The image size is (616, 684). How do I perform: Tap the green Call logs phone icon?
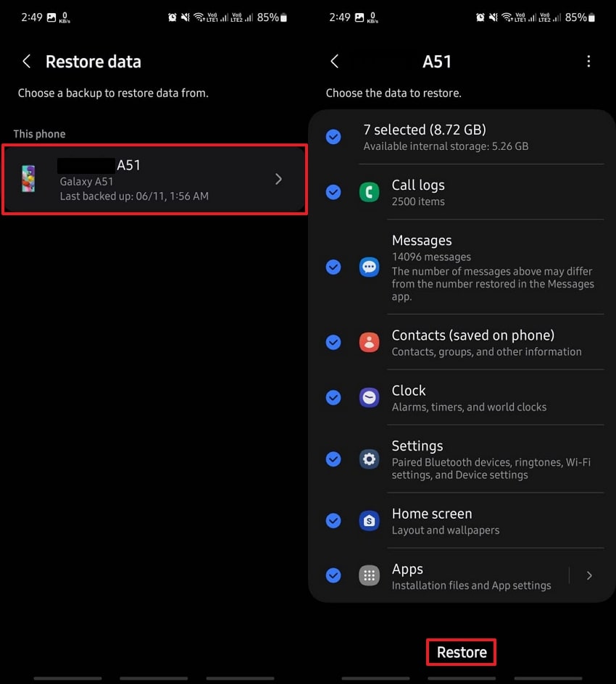click(x=369, y=192)
